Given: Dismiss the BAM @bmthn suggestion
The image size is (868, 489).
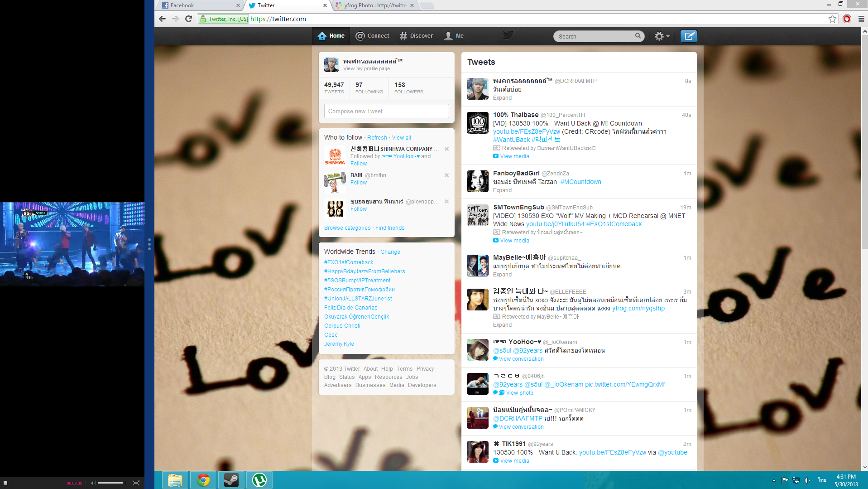Looking at the screenshot, I should (446, 175).
